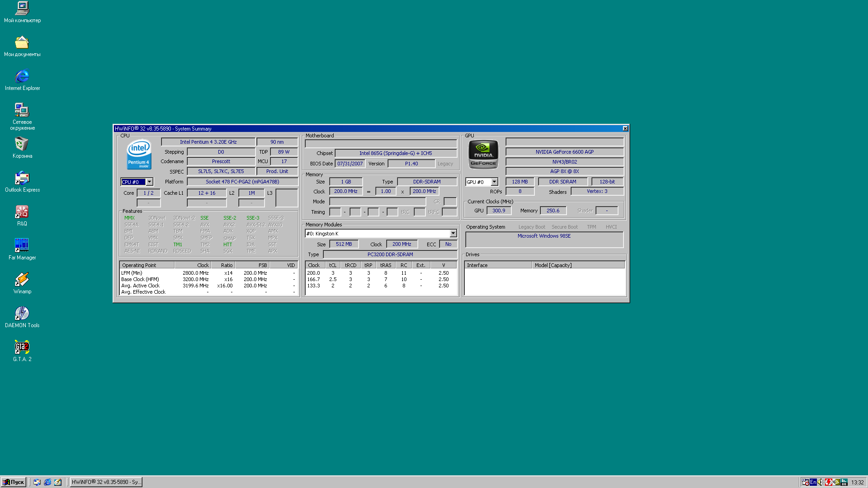Click the HWiNFO 32 taskbar button
The width and height of the screenshot is (868, 488).
(x=105, y=482)
